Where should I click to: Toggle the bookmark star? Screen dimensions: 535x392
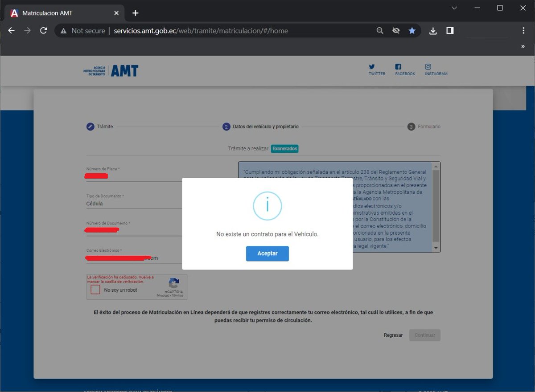412,31
